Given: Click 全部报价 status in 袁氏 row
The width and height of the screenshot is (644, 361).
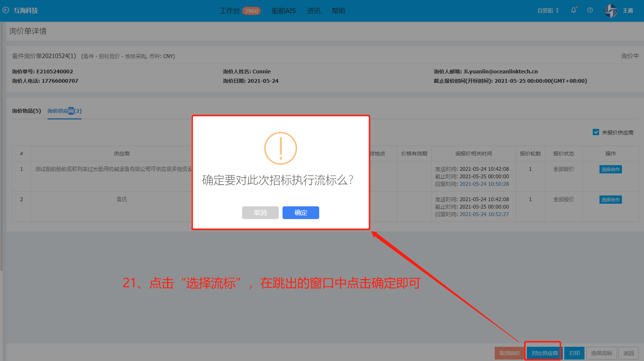Looking at the screenshot, I should point(564,200).
